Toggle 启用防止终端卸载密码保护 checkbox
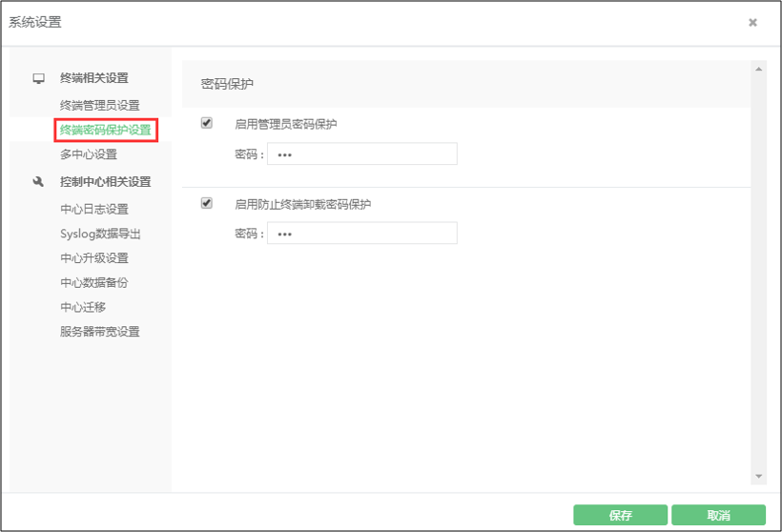Viewport: 782px width, 532px height. coord(207,203)
